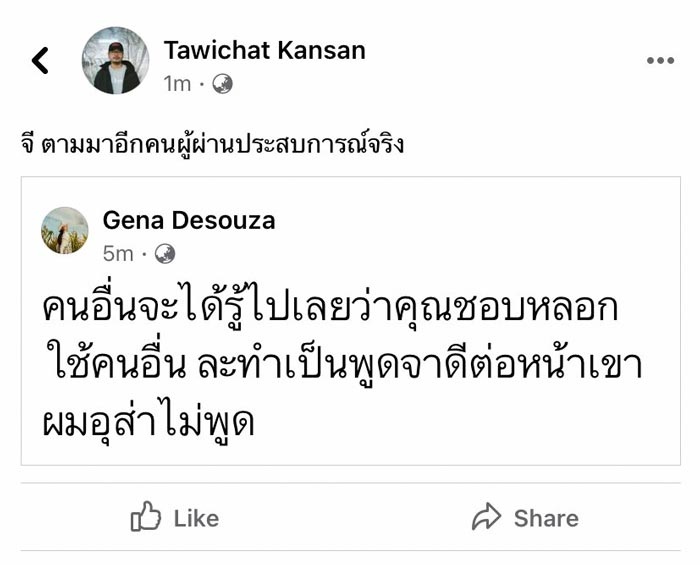Click the 5m shared post timestamp
This screenshot has width=700, height=565.
118,254
